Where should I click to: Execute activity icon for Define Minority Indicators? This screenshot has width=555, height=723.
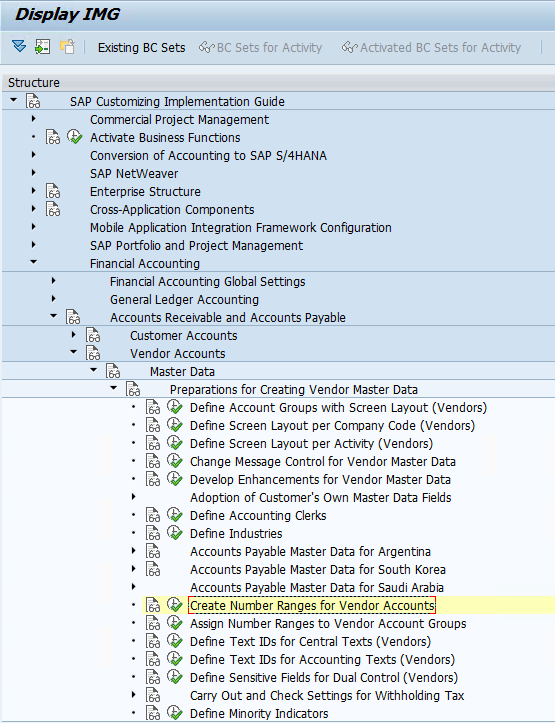click(x=175, y=713)
